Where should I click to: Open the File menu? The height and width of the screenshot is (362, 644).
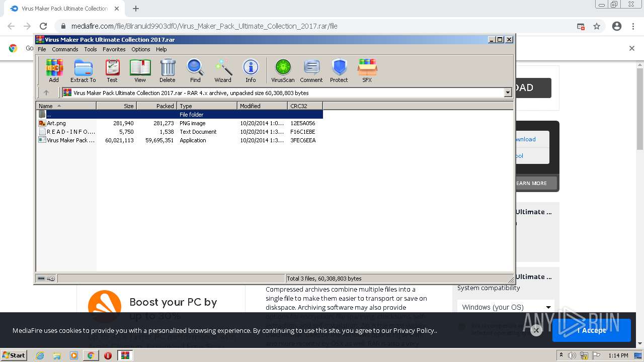tap(42, 49)
